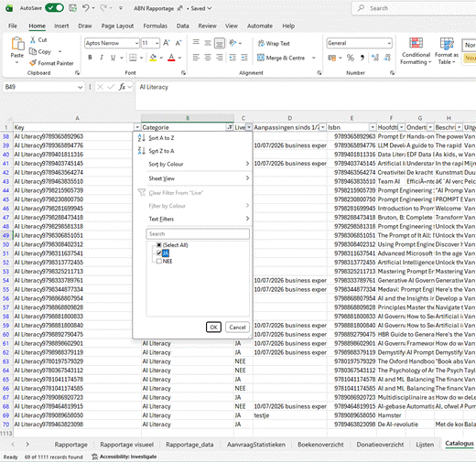Click Merge & Centre button
Image resolution: width=476 pixels, height=462 pixels.
pyautogui.click(x=281, y=58)
